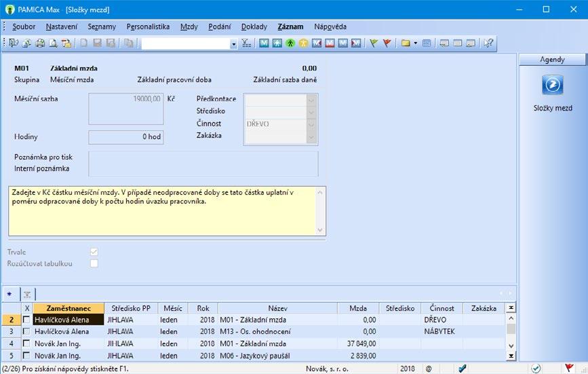Click the help cursor question mark icon
Screen dimensions: 588x374
click(x=488, y=43)
